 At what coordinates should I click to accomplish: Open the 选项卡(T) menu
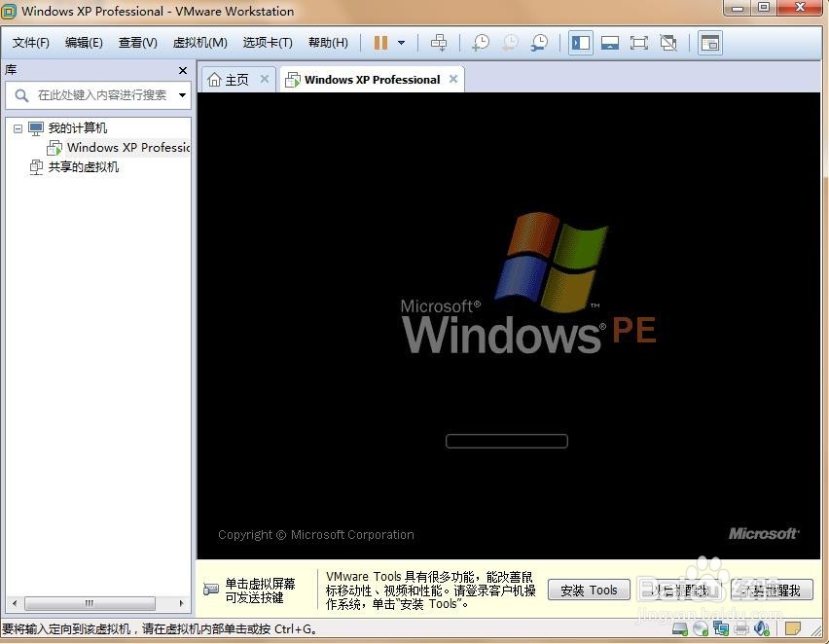[268, 43]
